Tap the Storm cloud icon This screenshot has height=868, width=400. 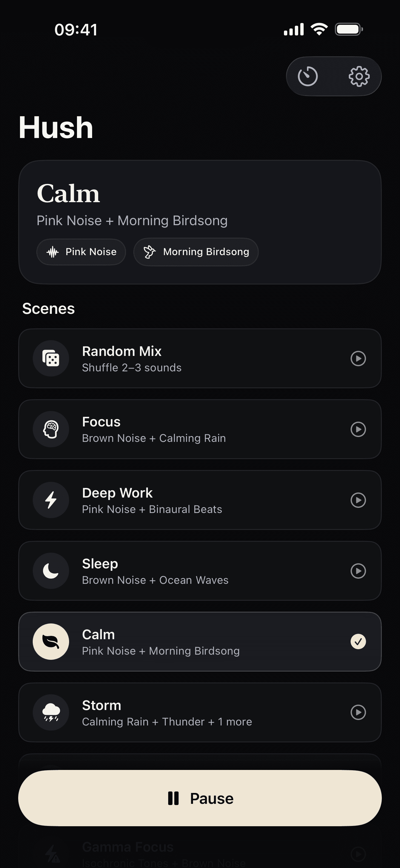tap(51, 712)
